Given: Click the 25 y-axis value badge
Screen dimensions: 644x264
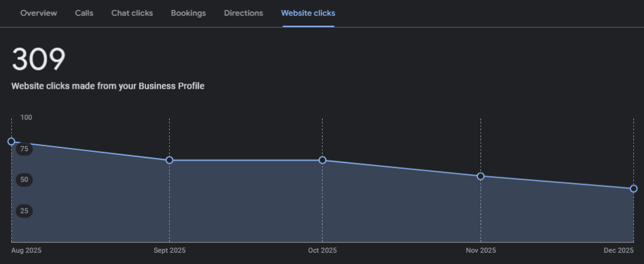Looking at the screenshot, I should (25, 210).
